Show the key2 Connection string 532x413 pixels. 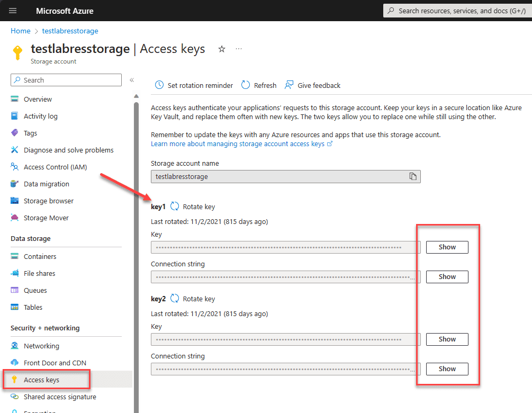point(447,369)
